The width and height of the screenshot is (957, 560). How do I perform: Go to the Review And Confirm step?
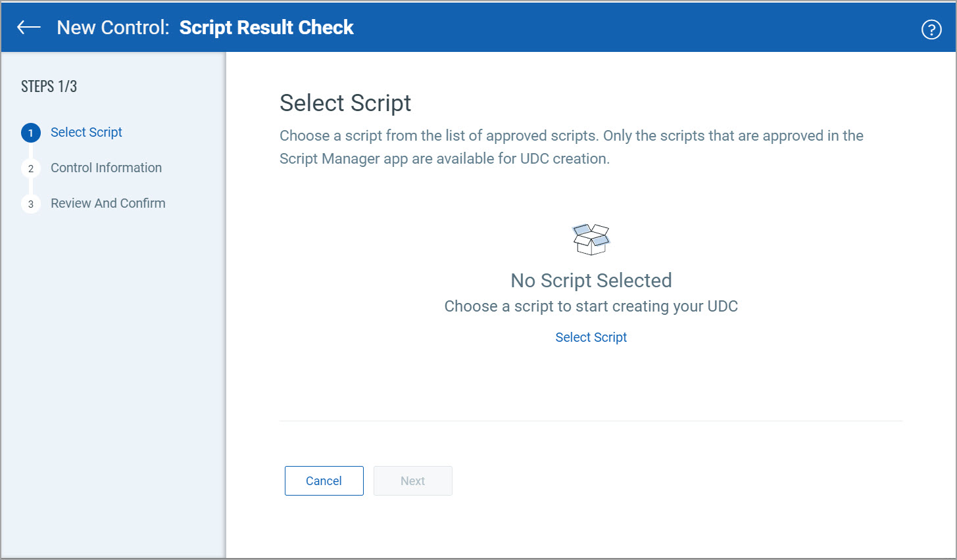tap(107, 203)
